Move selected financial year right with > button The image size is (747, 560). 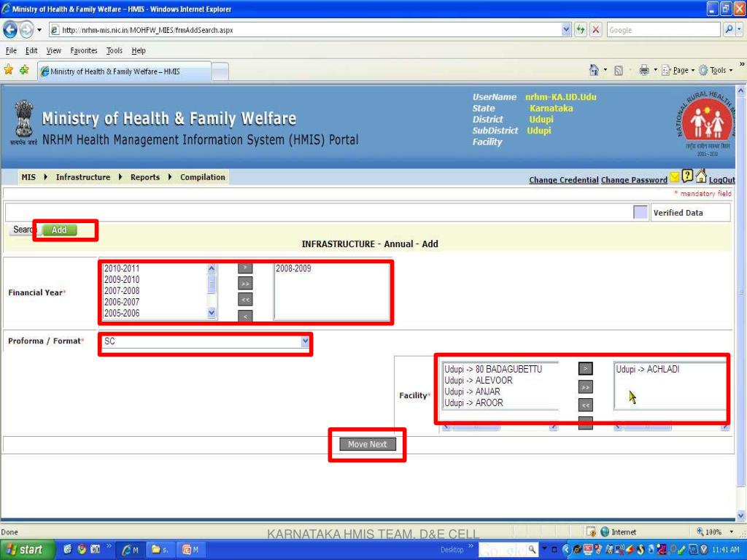245,268
